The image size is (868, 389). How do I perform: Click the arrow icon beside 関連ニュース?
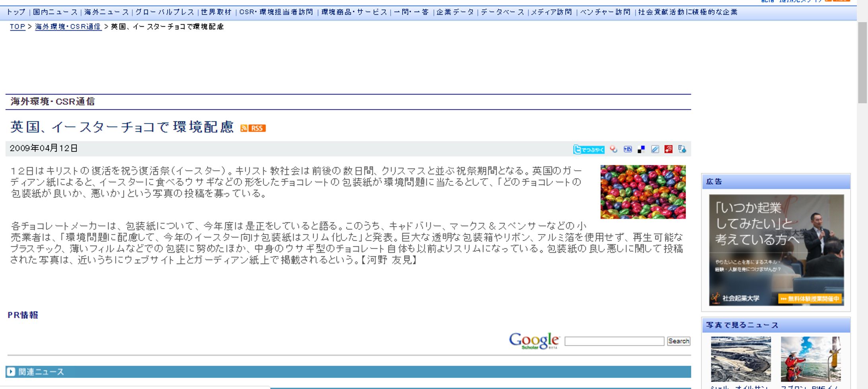point(11,372)
